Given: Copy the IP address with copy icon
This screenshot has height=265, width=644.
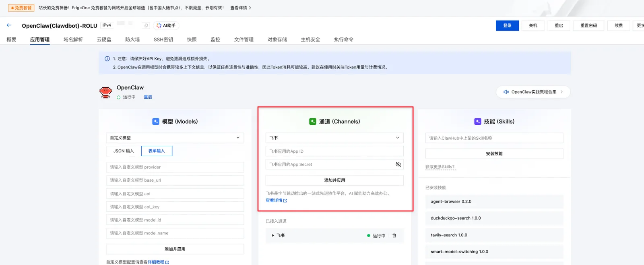Looking at the screenshot, I should [x=146, y=25].
